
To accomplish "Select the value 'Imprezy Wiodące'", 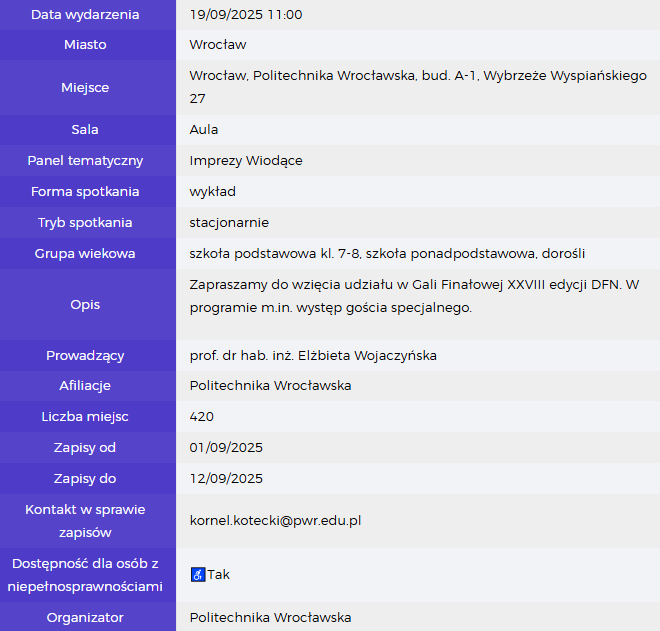I will pos(246,161).
